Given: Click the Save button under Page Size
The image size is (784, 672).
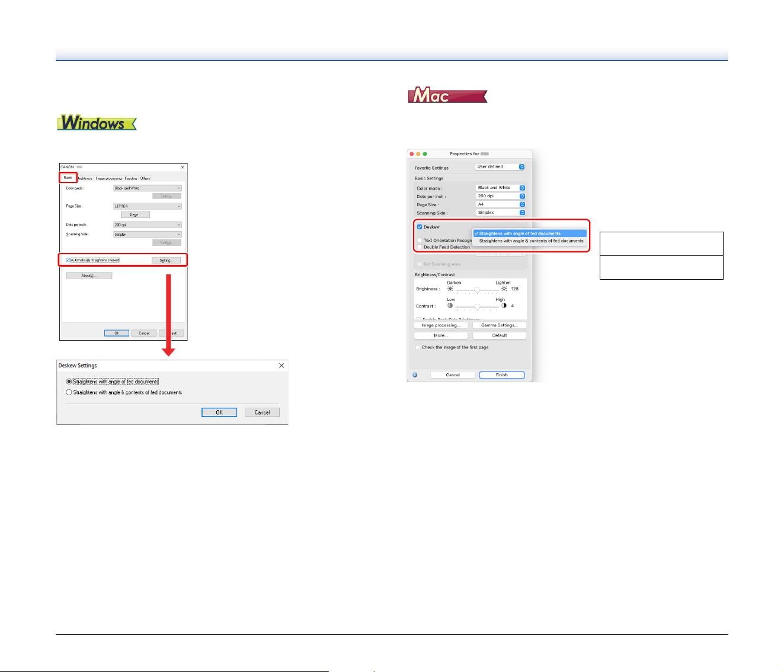Looking at the screenshot, I should pyautogui.click(x=135, y=215).
